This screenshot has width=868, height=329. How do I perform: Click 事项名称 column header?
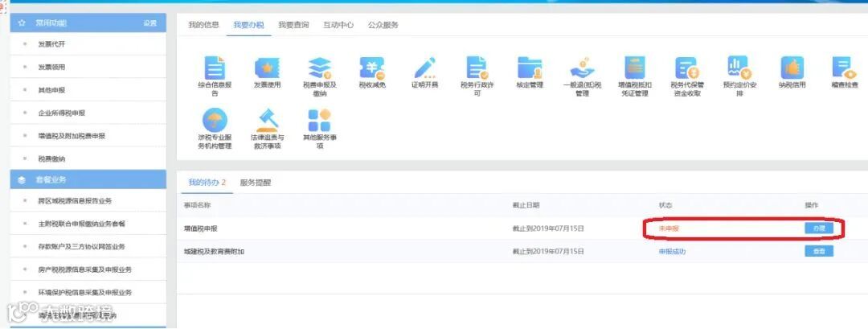coord(197,205)
